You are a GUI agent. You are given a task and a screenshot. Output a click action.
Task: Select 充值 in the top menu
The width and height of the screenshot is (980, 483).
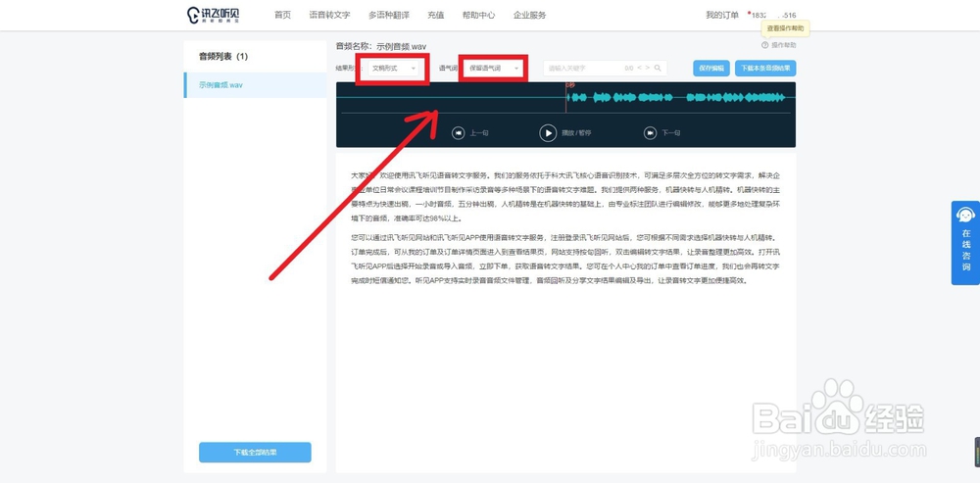click(x=436, y=15)
